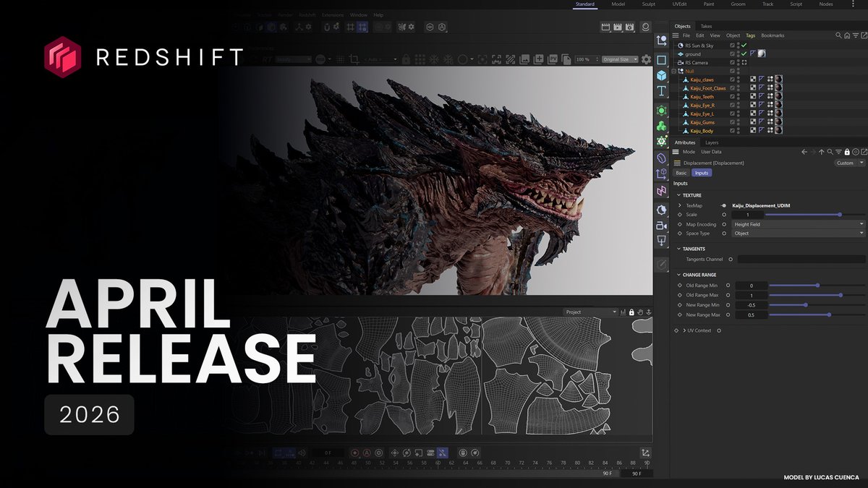The height and width of the screenshot is (488, 868).
Task: Click the search icon in Attributes manager
Action: click(830, 152)
